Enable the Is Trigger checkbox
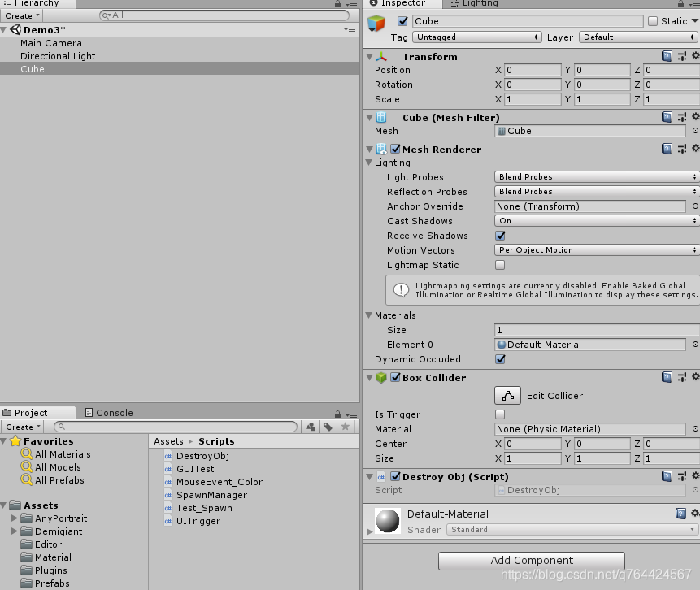 [500, 414]
